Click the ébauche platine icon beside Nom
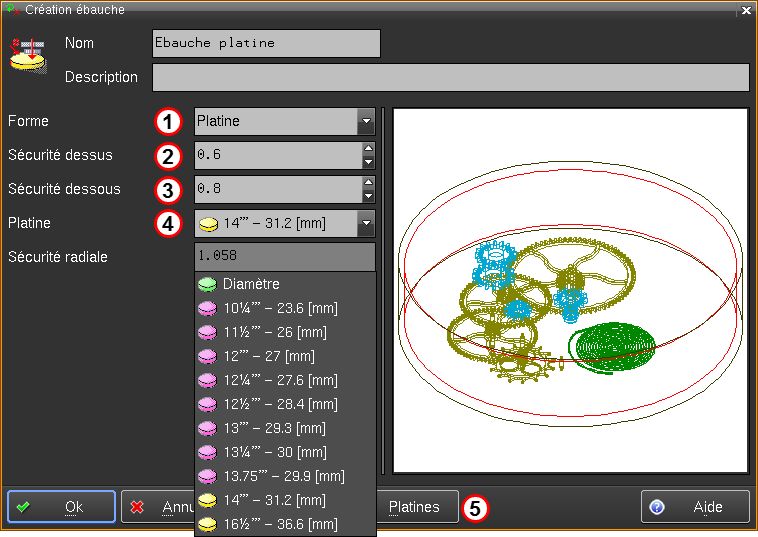This screenshot has height=537, width=758. [x=28, y=56]
